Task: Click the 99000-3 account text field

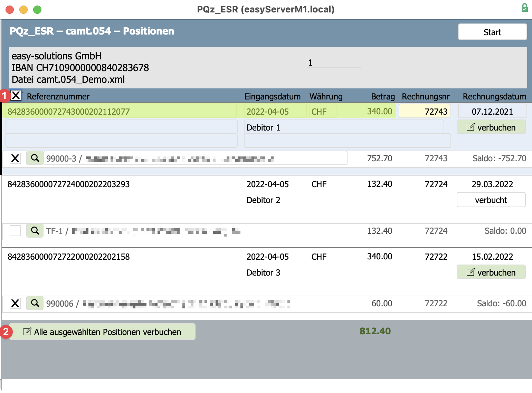Action: (196, 158)
